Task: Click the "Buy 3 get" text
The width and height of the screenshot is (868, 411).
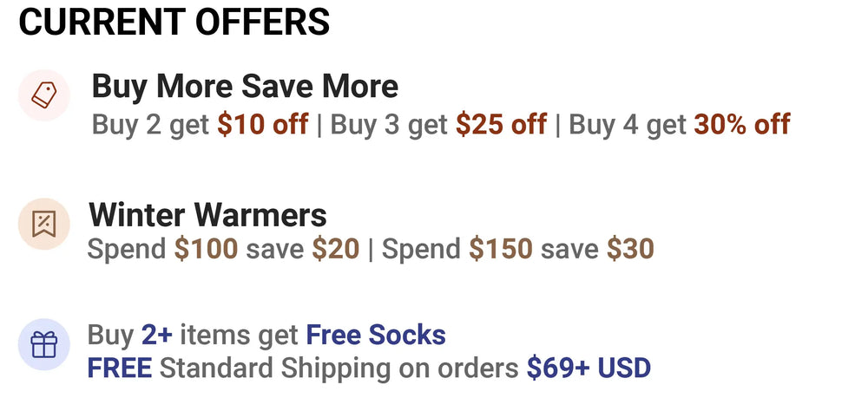Action: coord(389,125)
